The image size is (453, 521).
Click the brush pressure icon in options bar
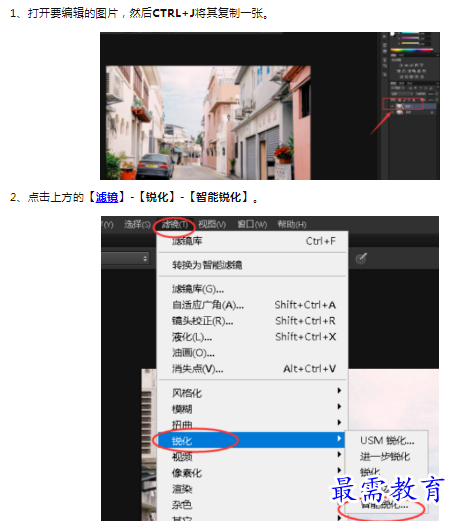[361, 258]
